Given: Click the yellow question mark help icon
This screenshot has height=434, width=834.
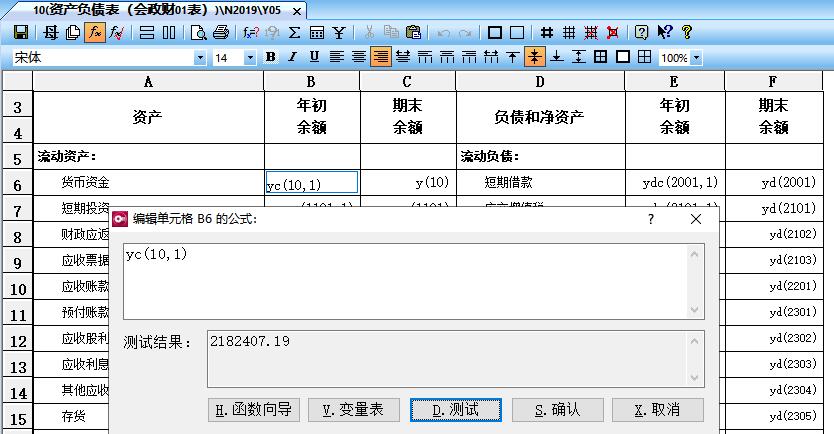Looking at the screenshot, I should pos(686,32).
